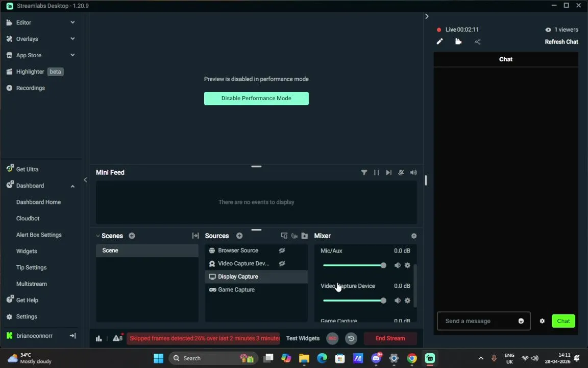Skip the current Mini Feed alert

(x=388, y=173)
